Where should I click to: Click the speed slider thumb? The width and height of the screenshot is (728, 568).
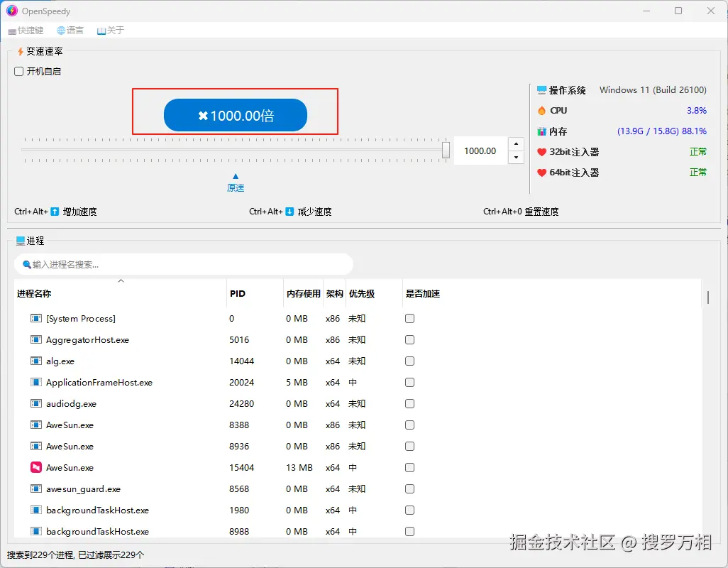(x=446, y=150)
